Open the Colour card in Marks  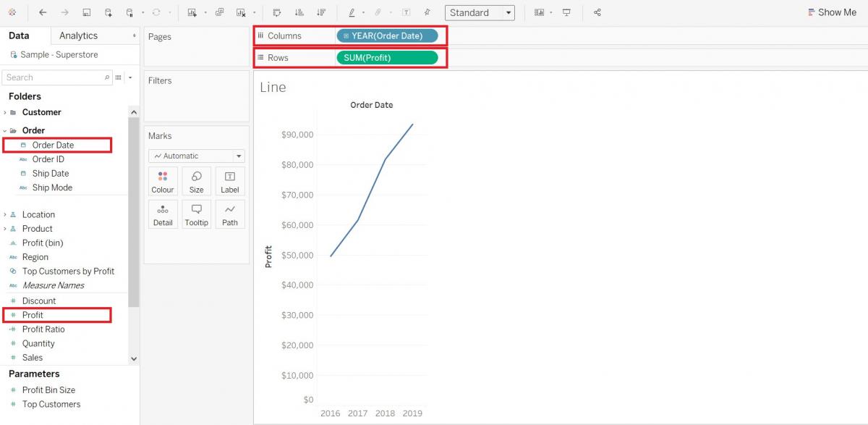click(163, 182)
